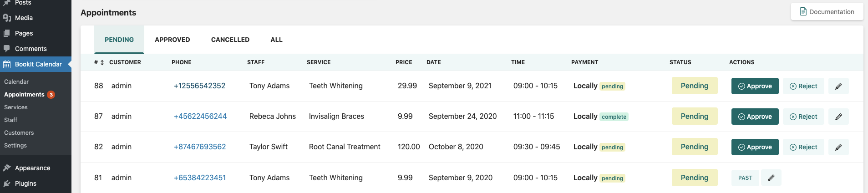
Task: Go to Staff submenu item
Action: click(x=11, y=120)
